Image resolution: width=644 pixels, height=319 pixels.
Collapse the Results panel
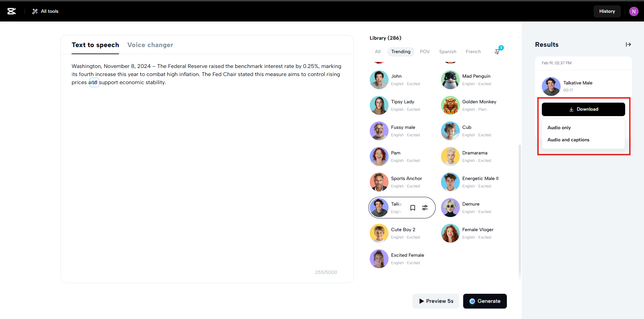628,44
